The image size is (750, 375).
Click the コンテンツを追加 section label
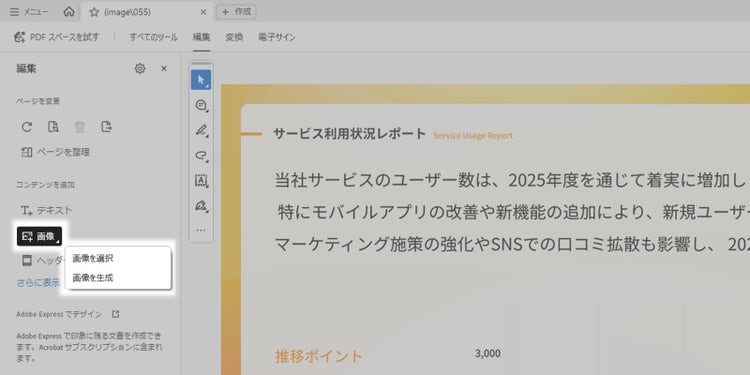click(x=45, y=185)
